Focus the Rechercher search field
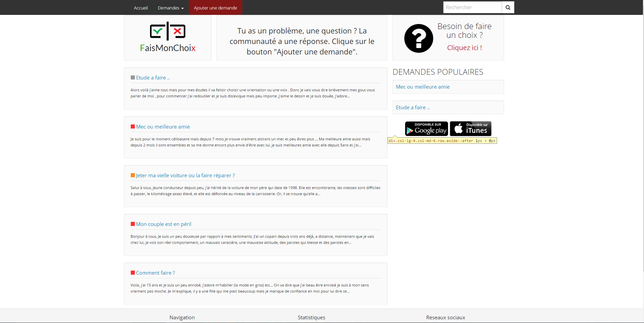This screenshot has width=644, height=323. point(472,7)
